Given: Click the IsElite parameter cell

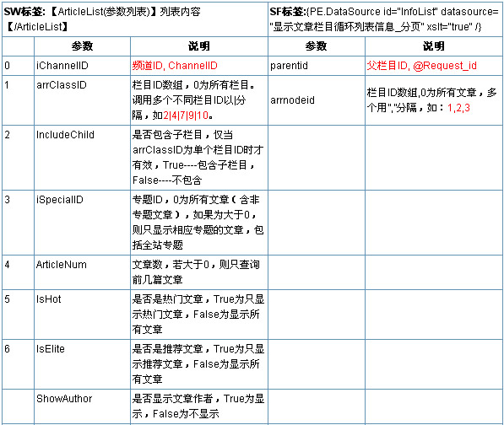Looking at the screenshot, I should pos(82,364).
